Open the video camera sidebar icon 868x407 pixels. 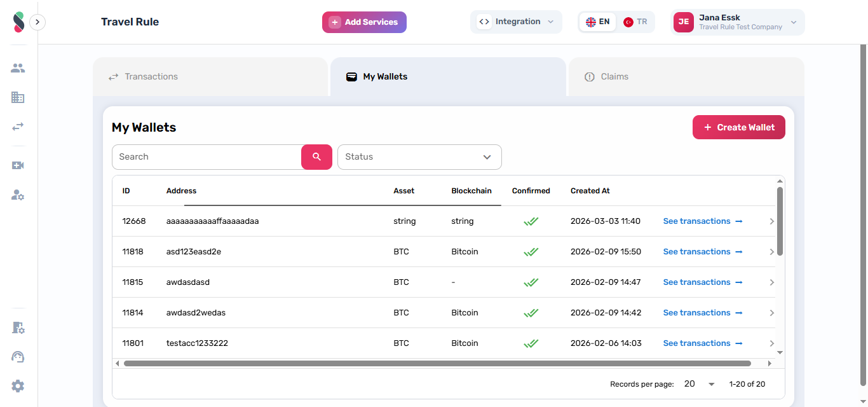pos(18,165)
